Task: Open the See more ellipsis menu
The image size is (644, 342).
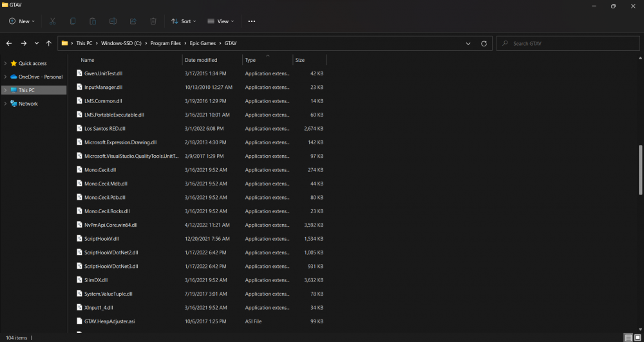Action: tap(252, 21)
